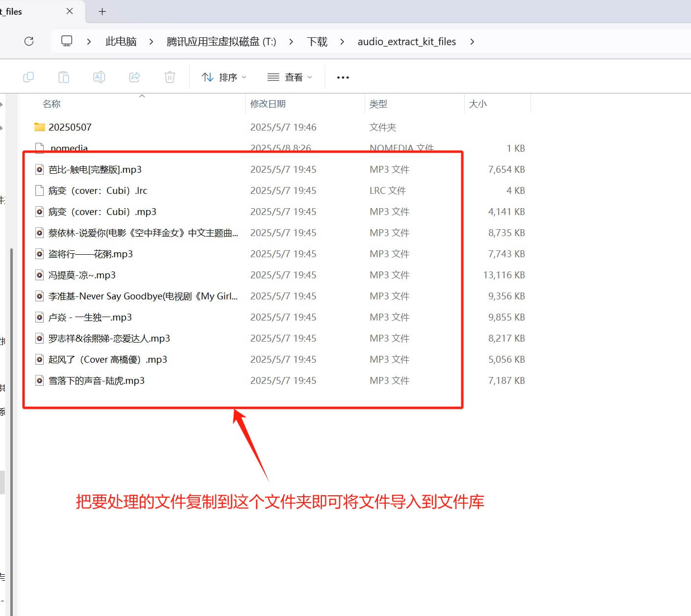Screen dimensions: 691x616
Task: Click the computer monitor icon in breadcrumb
Action: pyautogui.click(x=67, y=41)
